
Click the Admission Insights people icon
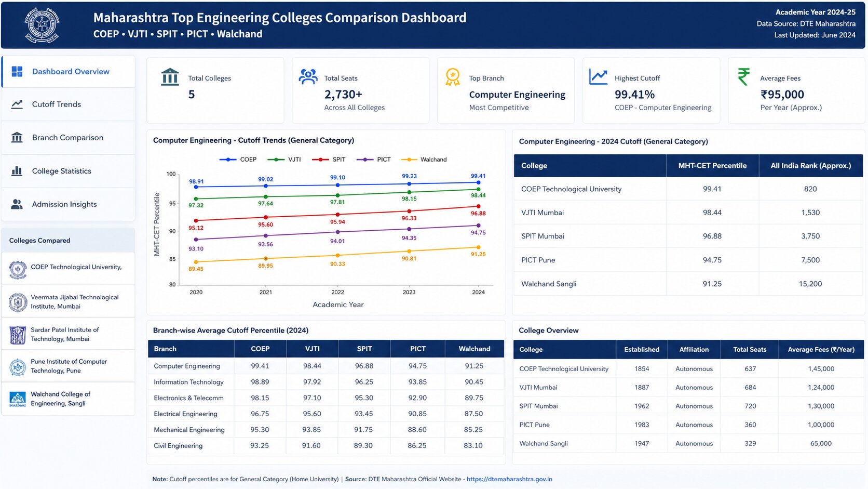click(x=17, y=204)
